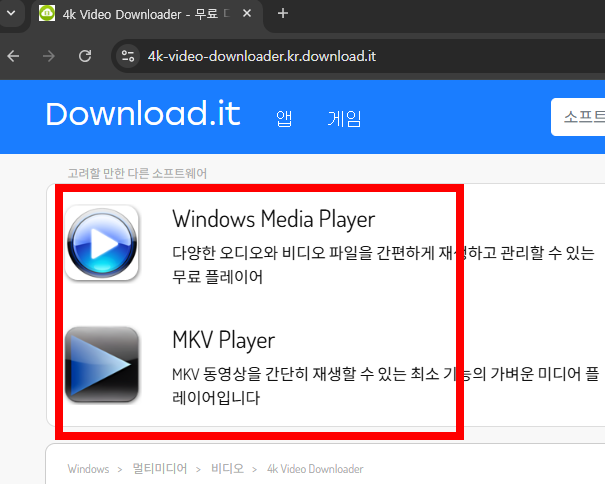Click the tab's green cloud favicon
This screenshot has width=605, height=484.
tap(47, 14)
